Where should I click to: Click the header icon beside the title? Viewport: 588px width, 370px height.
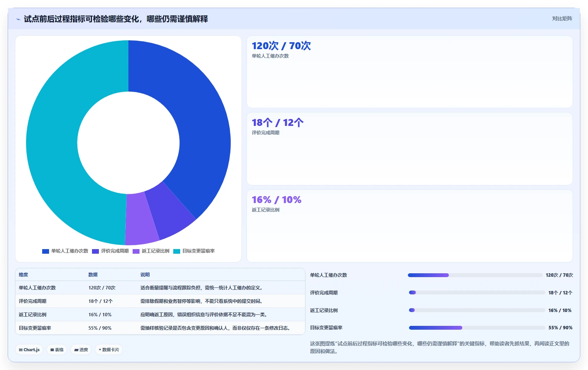(x=18, y=19)
